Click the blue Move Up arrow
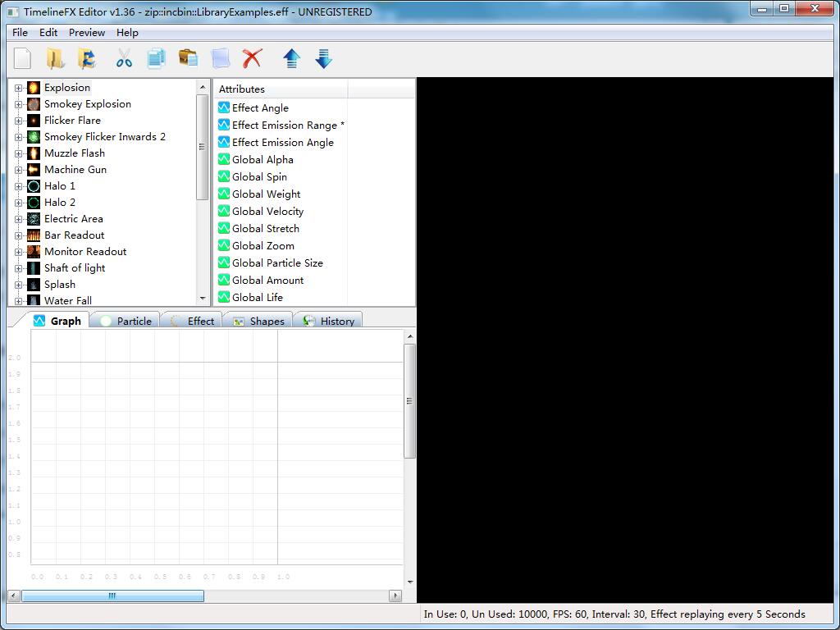The width and height of the screenshot is (840, 630). click(x=291, y=58)
